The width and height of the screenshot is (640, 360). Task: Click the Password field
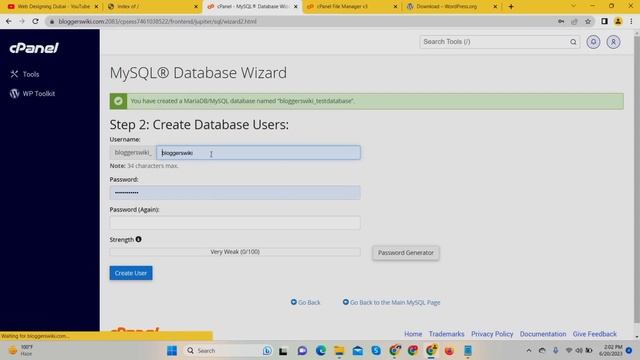point(235,193)
